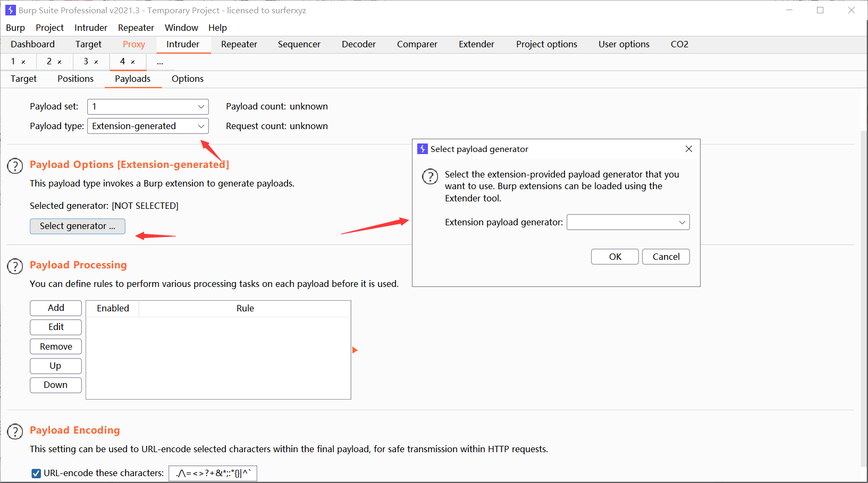Switch to the Dashboard tab
The image size is (868, 483).
[x=32, y=44]
